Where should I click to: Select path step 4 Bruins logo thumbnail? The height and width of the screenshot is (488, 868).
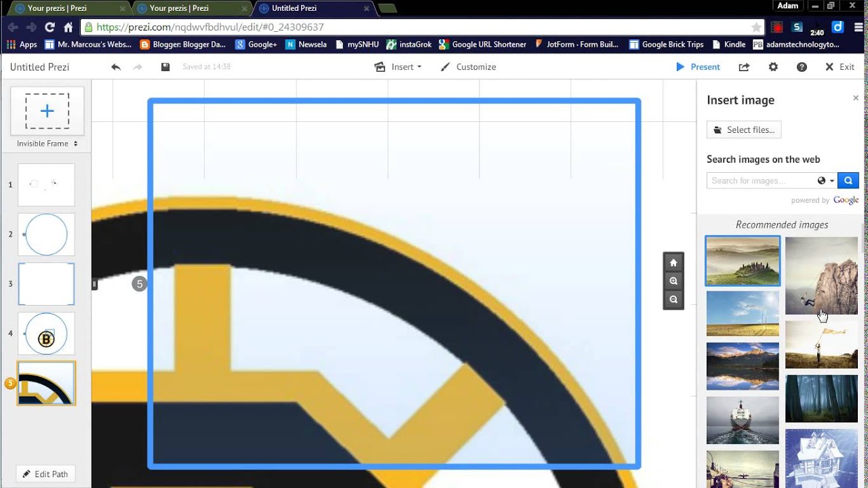pyautogui.click(x=46, y=333)
